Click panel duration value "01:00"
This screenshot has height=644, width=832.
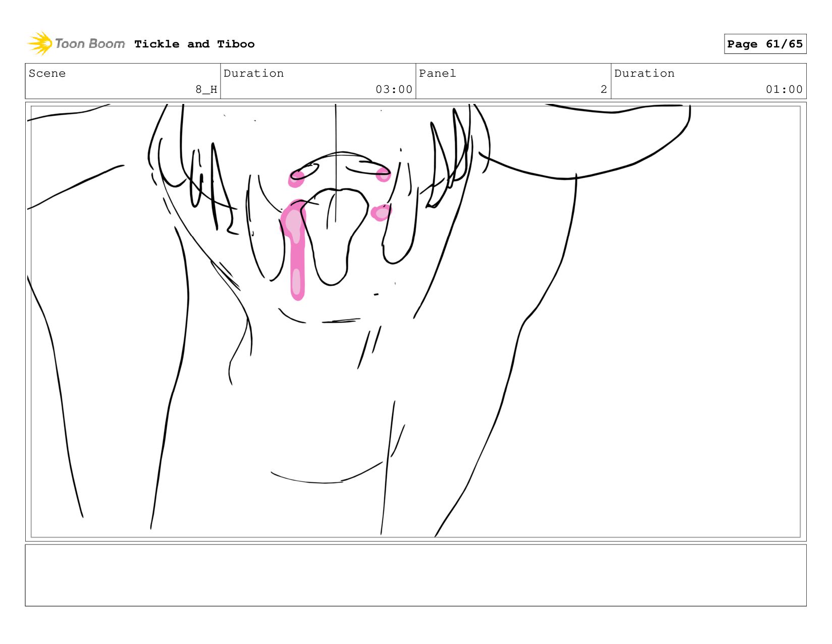click(x=784, y=89)
